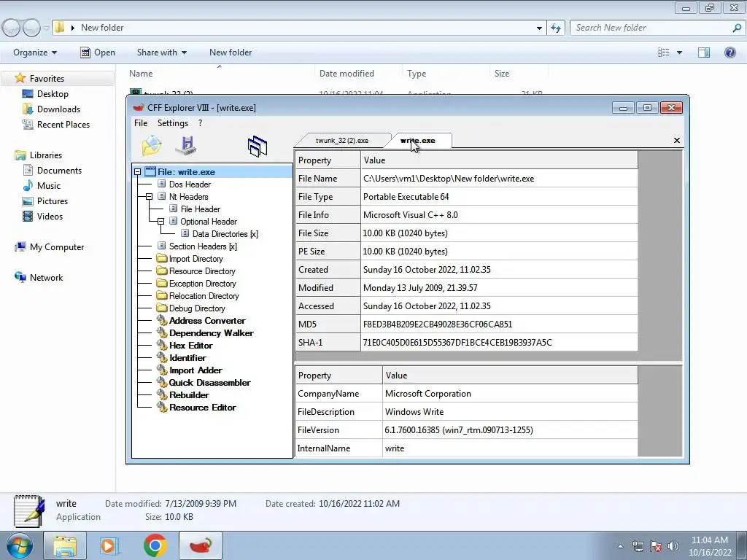This screenshot has height=560, width=747.
Task: Open the Hex Editor tool
Action: click(x=190, y=345)
